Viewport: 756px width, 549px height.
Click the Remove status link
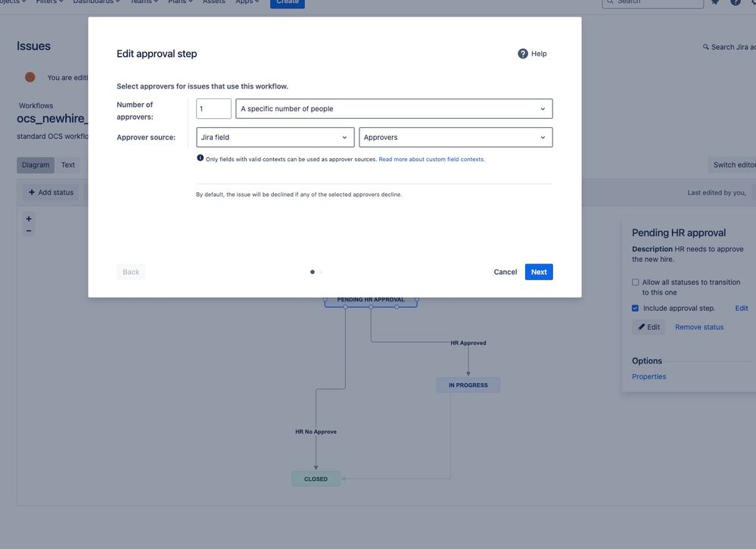pos(699,327)
